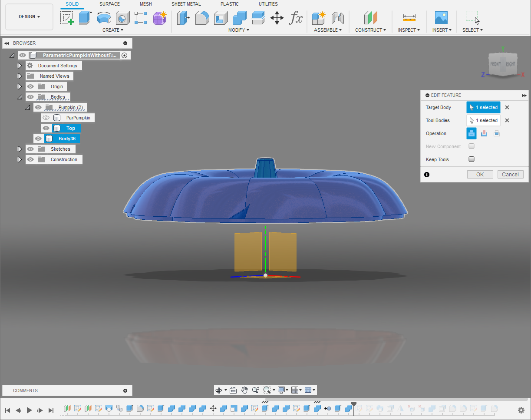Viewport: 531px width, 420px height.
Task: Clear the Target Body selection
Action: click(x=507, y=107)
